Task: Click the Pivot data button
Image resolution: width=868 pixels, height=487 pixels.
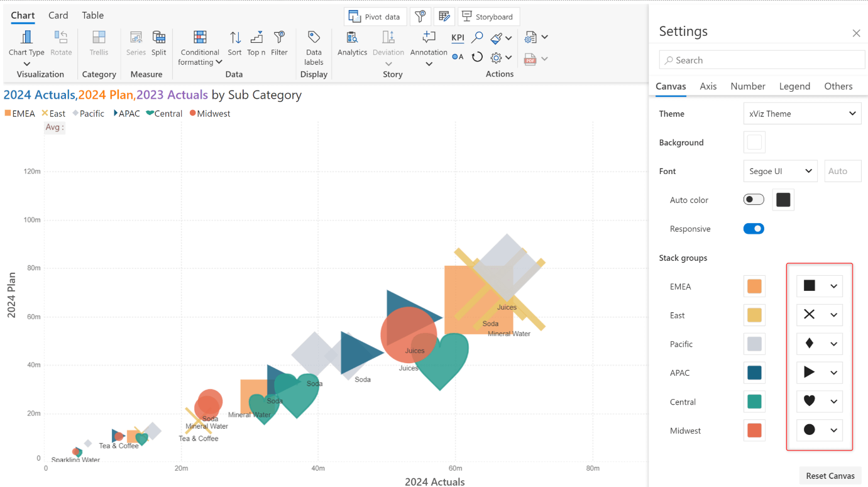Action: (x=375, y=16)
